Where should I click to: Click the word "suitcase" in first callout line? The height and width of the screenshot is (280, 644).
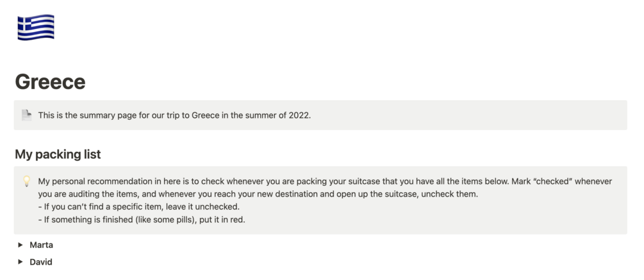[362, 181]
